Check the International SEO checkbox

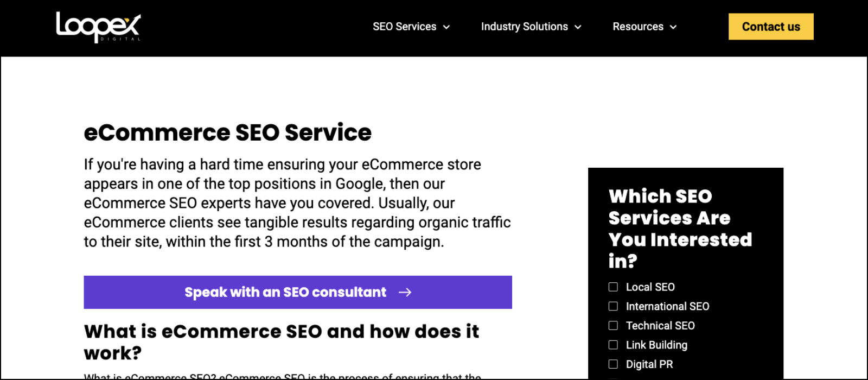point(613,306)
